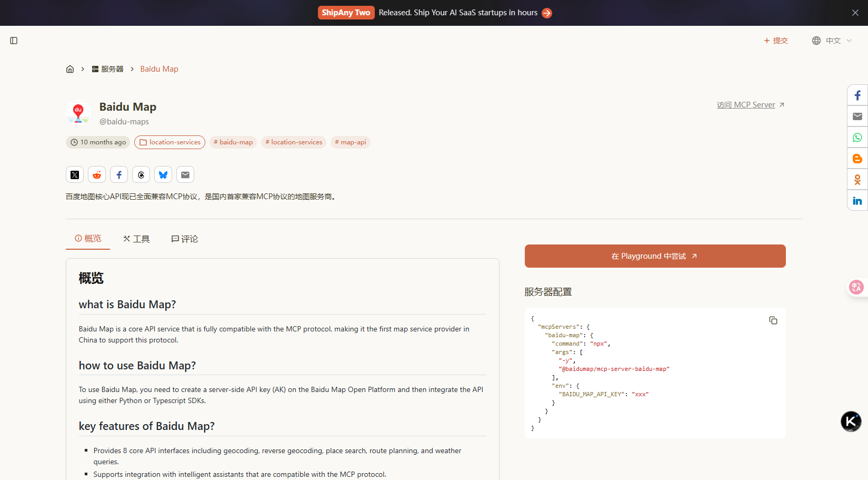
Task: Click the # baidu-map tag
Action: point(233,142)
